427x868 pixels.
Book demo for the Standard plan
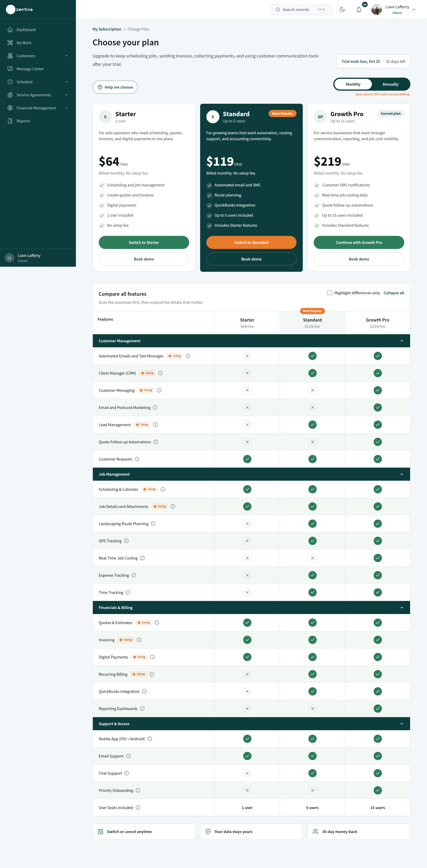pyautogui.click(x=251, y=259)
